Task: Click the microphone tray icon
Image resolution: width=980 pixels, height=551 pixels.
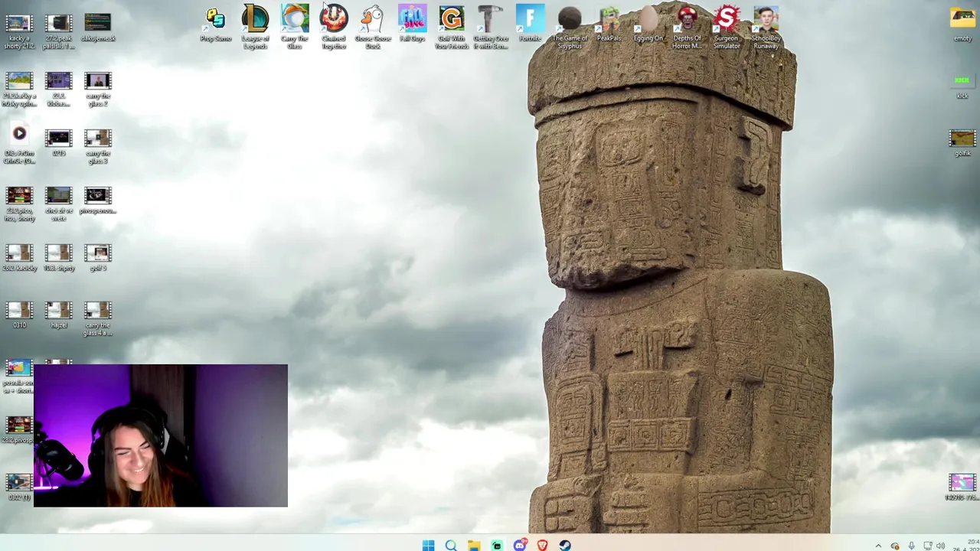Action: click(x=911, y=546)
